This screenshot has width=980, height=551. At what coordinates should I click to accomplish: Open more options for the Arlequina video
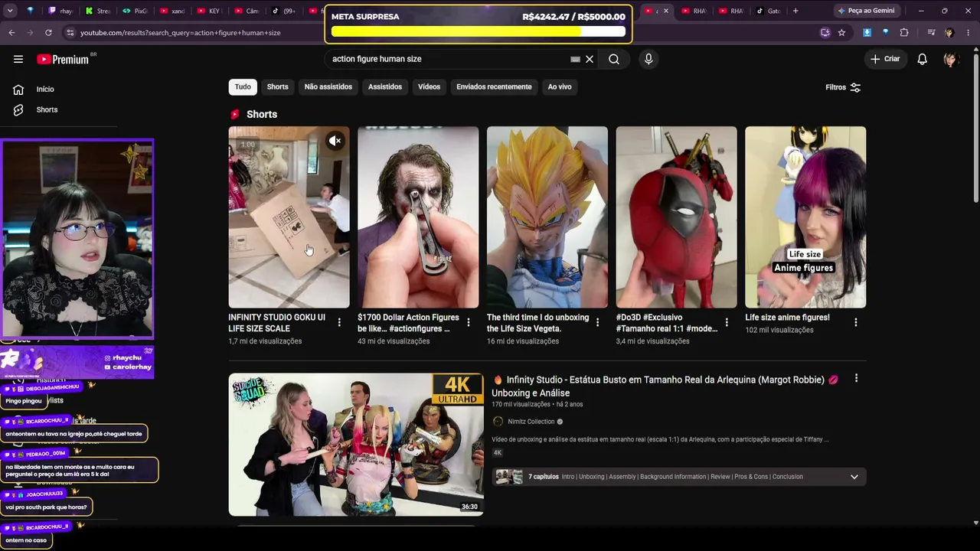tap(856, 378)
